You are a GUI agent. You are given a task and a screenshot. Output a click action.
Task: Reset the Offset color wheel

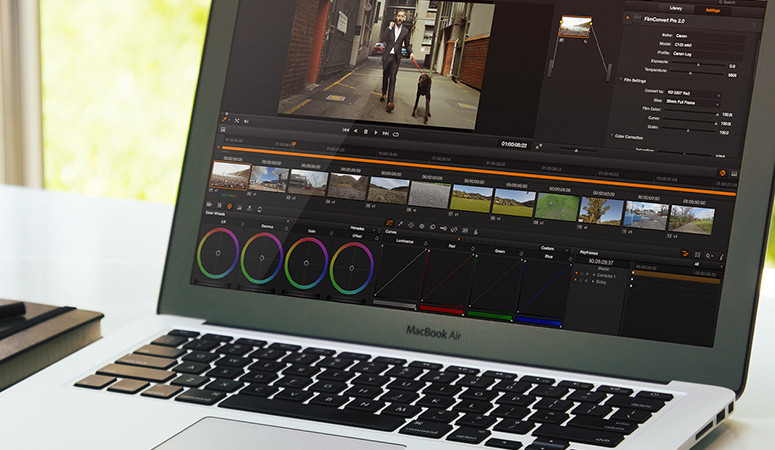pyautogui.click(x=377, y=238)
